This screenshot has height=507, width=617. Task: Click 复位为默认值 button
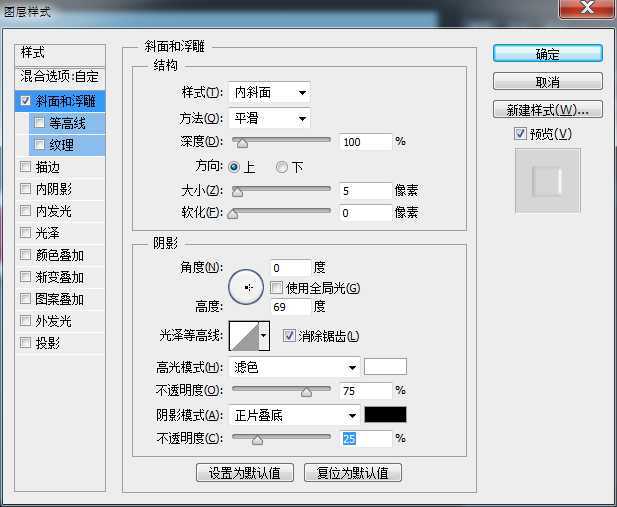pyautogui.click(x=353, y=472)
